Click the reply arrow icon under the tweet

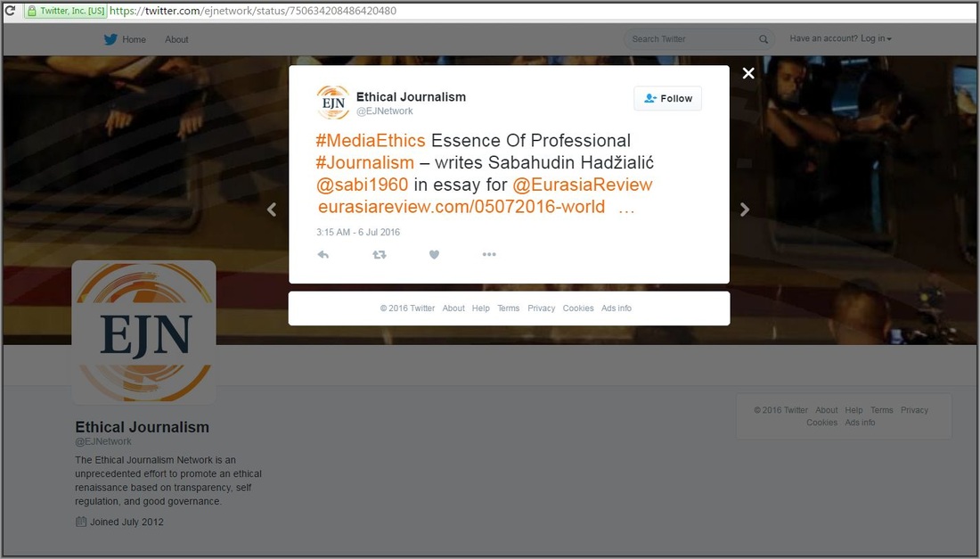323,254
